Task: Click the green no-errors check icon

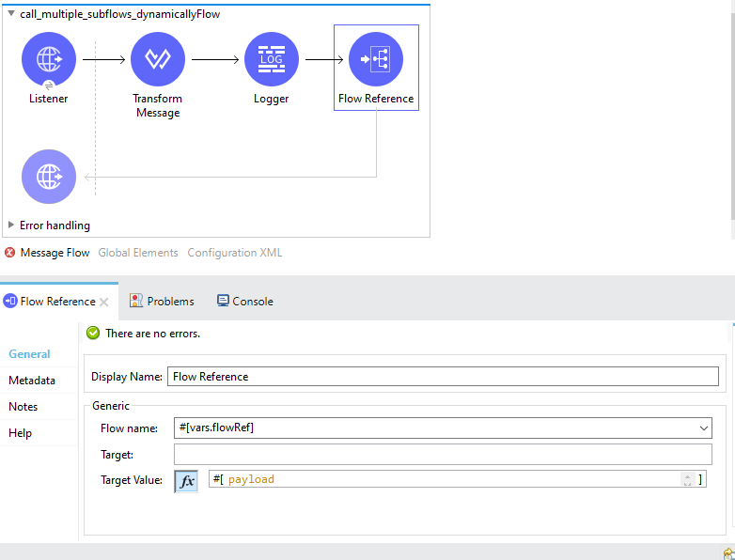Action: coord(93,334)
